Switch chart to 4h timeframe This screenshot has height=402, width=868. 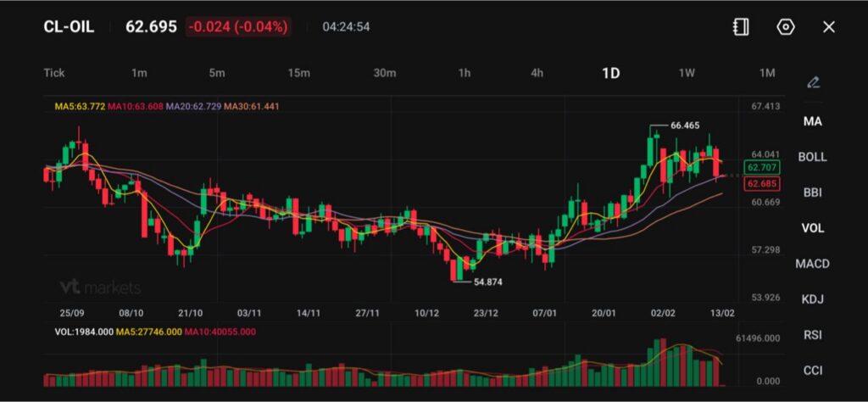click(537, 73)
